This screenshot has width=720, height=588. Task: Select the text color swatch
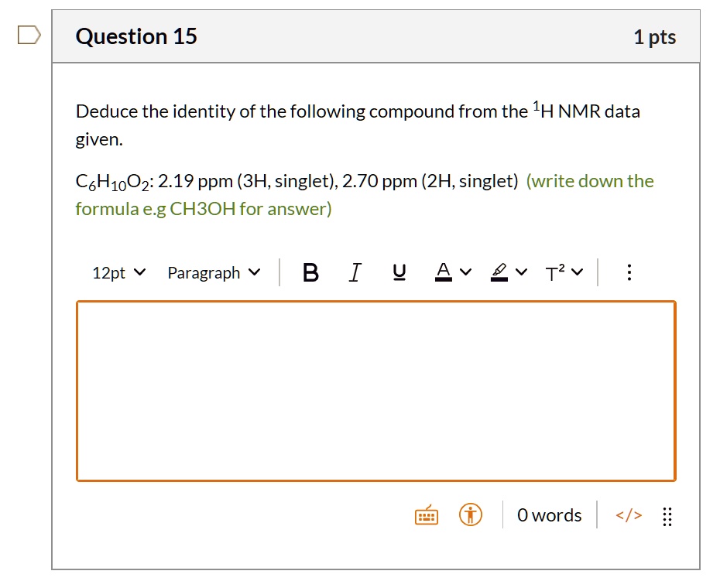tap(442, 272)
